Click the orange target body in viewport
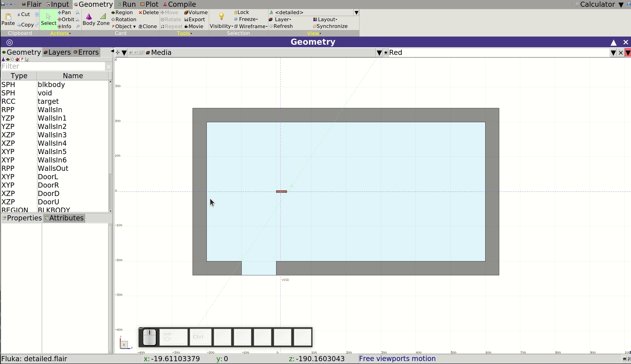The image size is (631, 364). pos(281,192)
